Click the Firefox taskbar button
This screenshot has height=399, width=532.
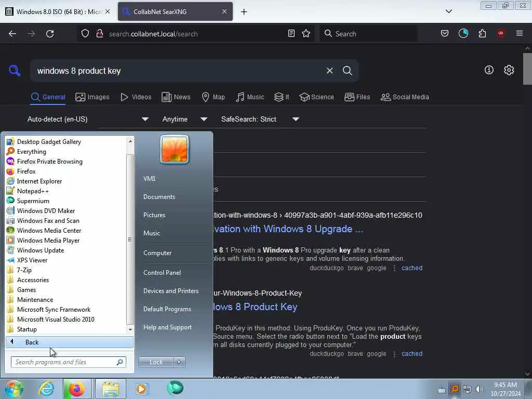pyautogui.click(x=77, y=389)
